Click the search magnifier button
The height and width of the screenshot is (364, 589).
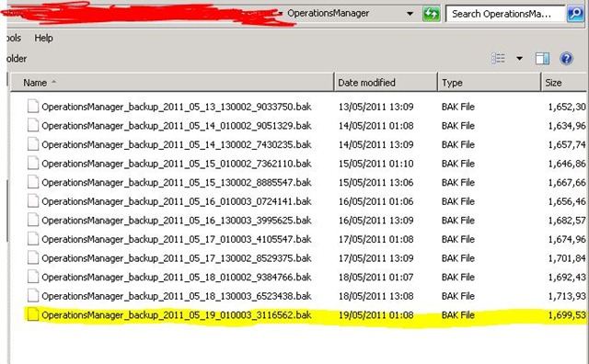coord(575,14)
